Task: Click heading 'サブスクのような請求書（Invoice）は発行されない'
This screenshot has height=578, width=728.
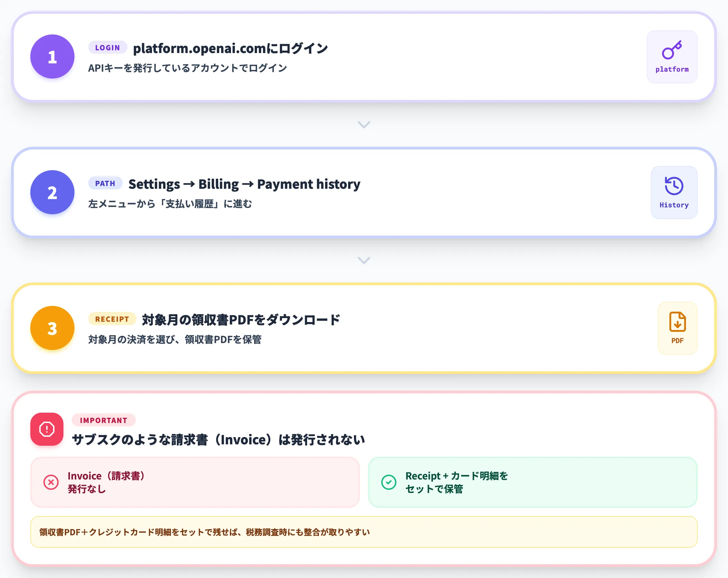Action: 219,440
